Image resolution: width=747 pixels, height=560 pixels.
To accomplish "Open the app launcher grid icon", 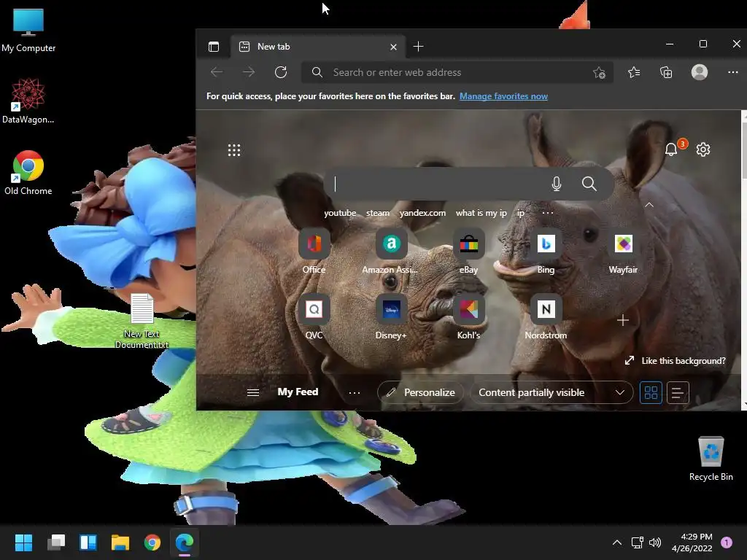I will pyautogui.click(x=234, y=150).
